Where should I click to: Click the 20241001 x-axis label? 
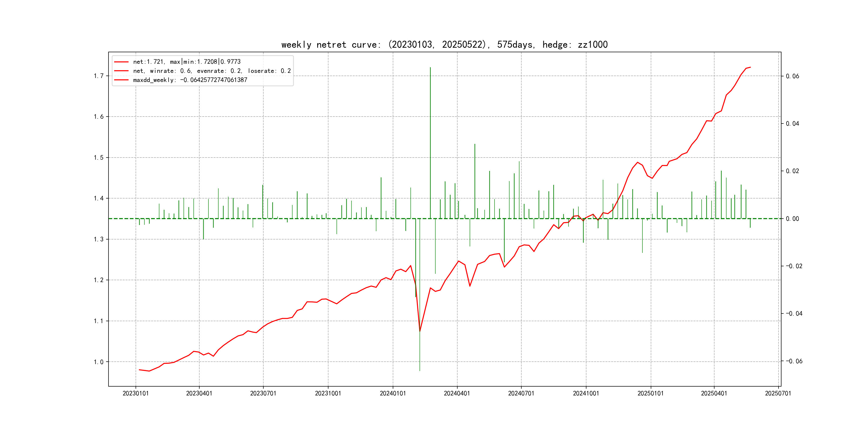[x=586, y=393]
